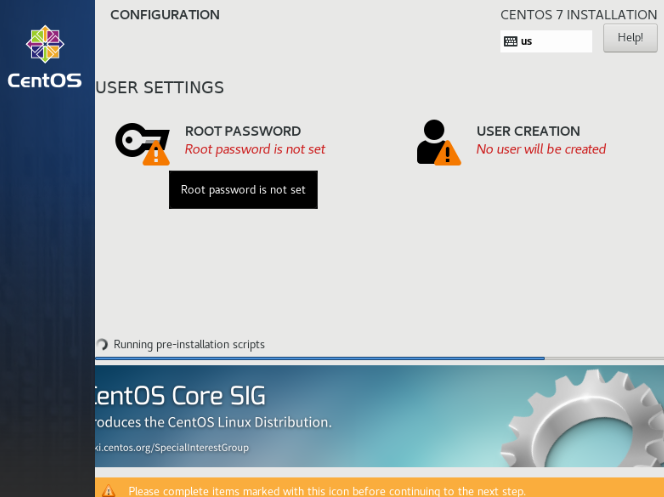The image size is (664, 497).
Task: Click the black 'Root password is not set' tooltip
Action: [x=243, y=189]
